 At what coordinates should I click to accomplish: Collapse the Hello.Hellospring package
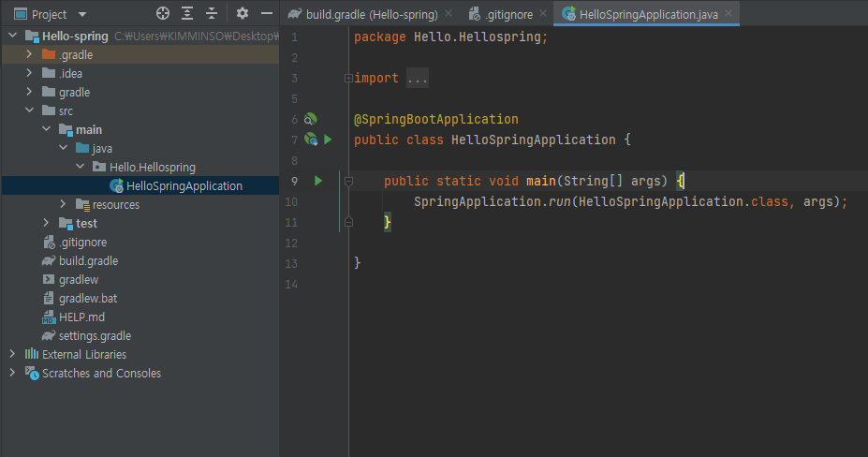tap(81, 167)
